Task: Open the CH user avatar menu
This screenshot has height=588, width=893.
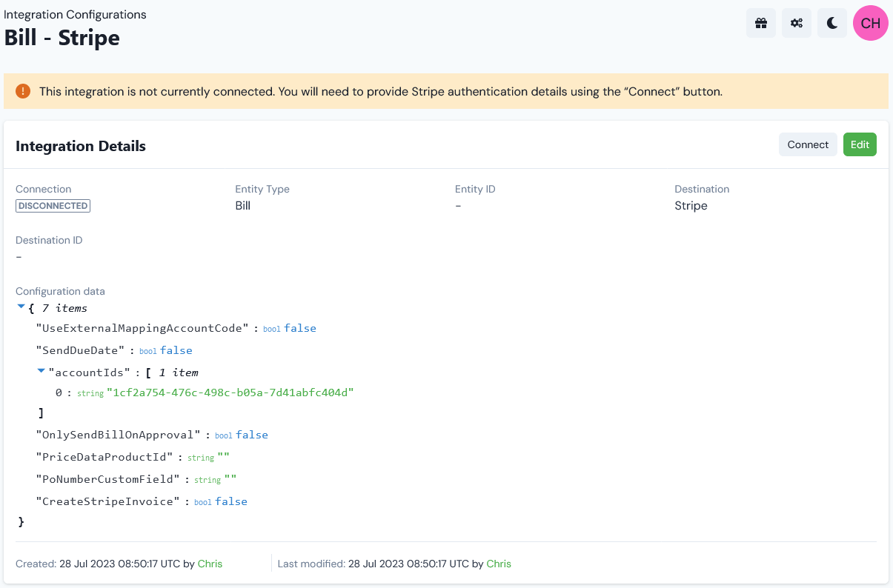Action: tap(871, 23)
